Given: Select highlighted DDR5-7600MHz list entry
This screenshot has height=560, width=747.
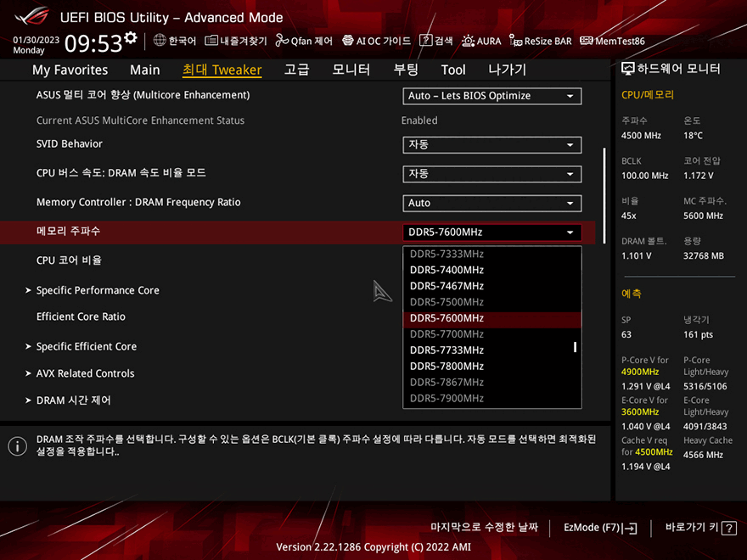Looking at the screenshot, I should (492, 318).
